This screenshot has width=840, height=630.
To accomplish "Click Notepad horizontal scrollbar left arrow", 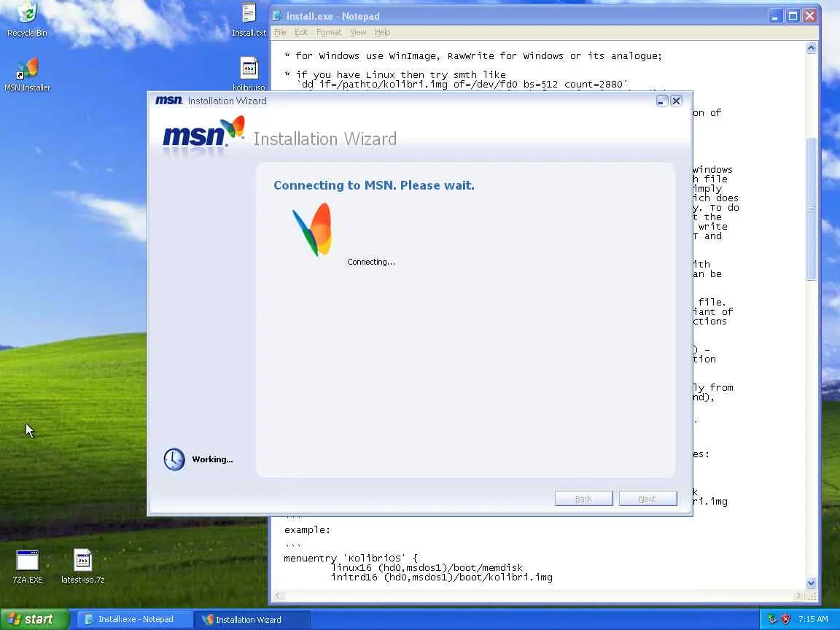I will pyautogui.click(x=278, y=595).
